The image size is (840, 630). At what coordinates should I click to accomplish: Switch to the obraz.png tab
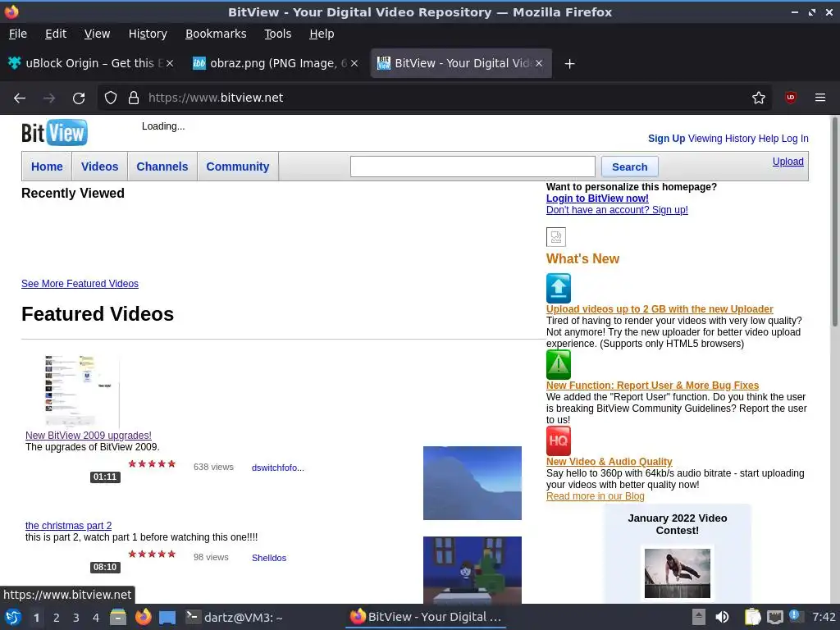(274, 63)
